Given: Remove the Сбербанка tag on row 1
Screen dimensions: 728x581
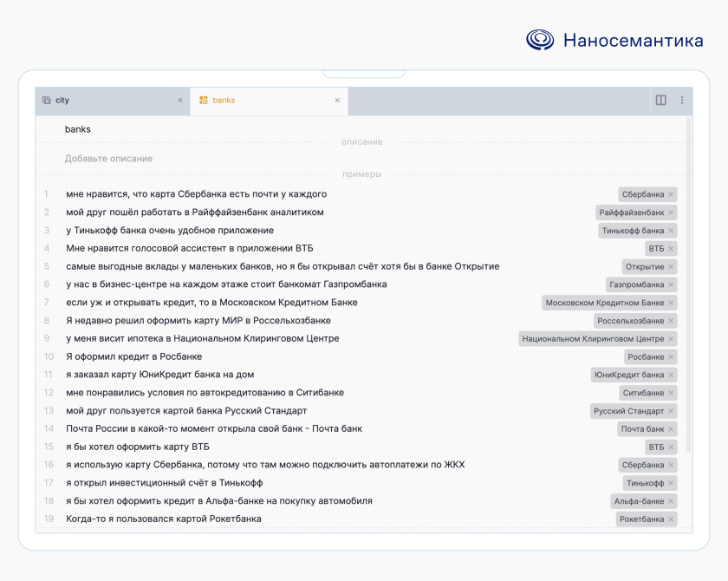Looking at the screenshot, I should 671,194.
